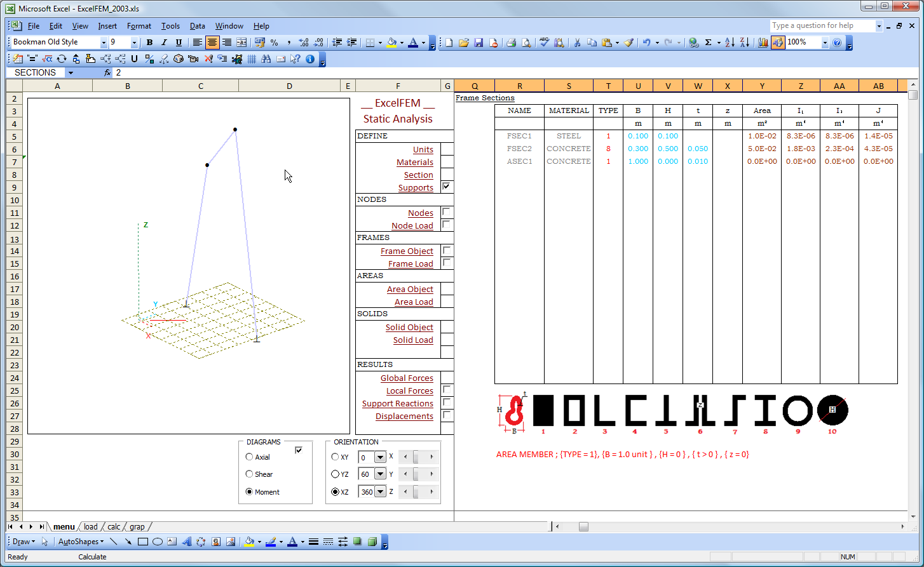This screenshot has width=924, height=567.
Task: Check the Nodes checkbox
Action: (447, 212)
